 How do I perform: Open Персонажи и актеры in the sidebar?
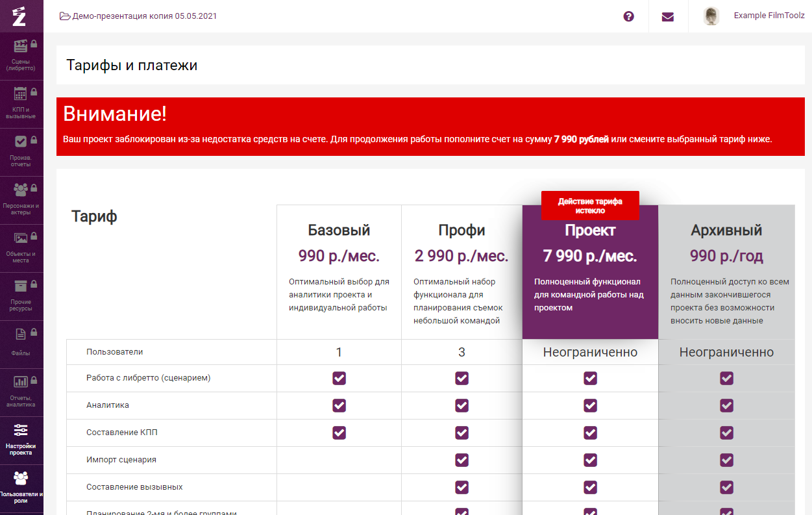[x=21, y=201]
